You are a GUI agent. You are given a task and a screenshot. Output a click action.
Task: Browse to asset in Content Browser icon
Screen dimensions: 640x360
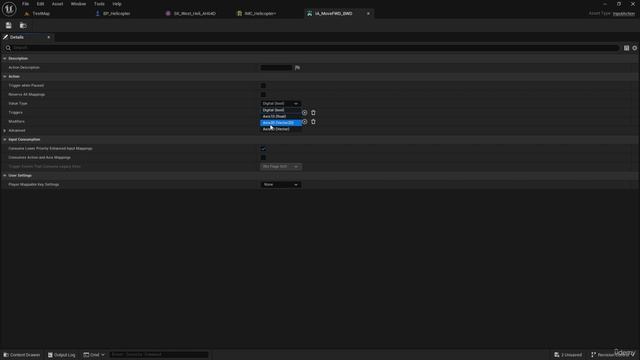23,25
